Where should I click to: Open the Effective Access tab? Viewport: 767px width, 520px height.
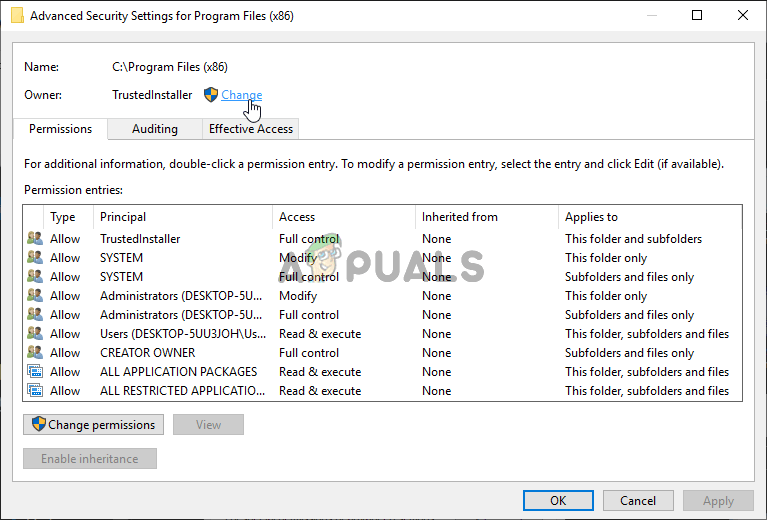pyautogui.click(x=250, y=129)
